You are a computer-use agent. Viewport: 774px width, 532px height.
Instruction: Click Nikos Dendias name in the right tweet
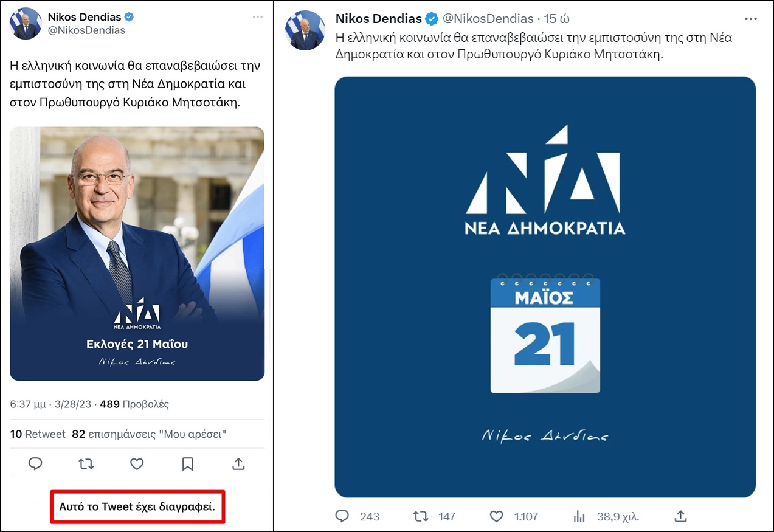379,19
